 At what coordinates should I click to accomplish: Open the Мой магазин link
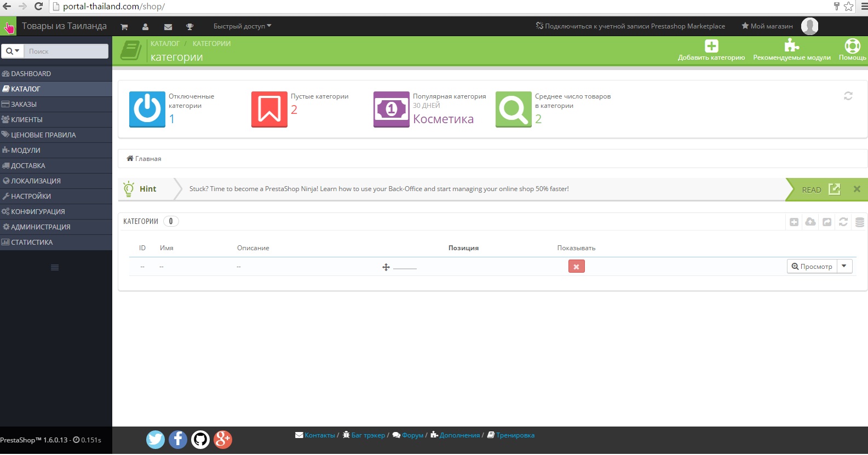point(767,26)
